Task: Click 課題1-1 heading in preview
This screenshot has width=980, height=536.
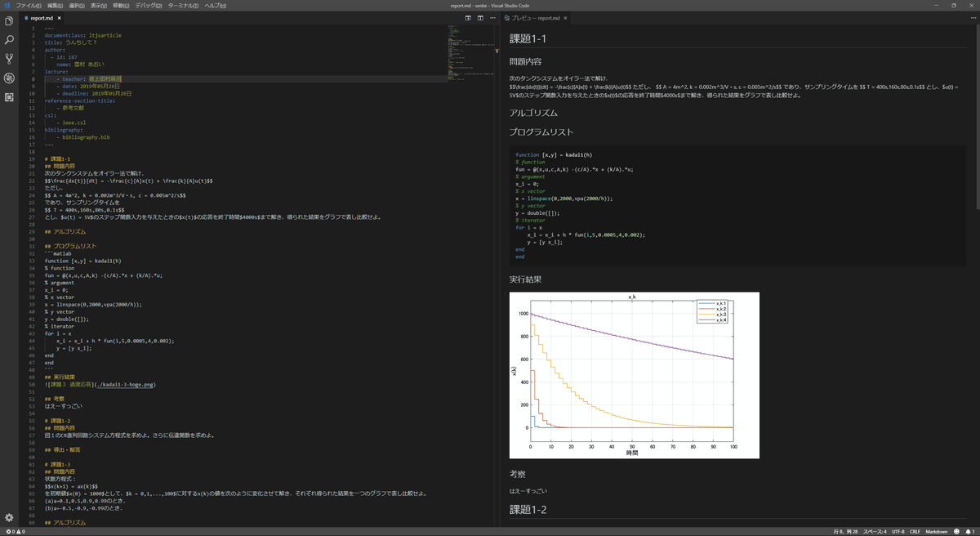Action: pos(528,38)
